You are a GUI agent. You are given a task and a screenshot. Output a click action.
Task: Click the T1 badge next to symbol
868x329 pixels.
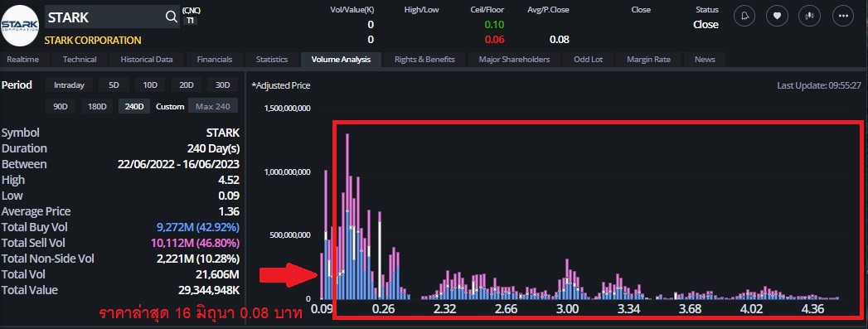(x=190, y=21)
